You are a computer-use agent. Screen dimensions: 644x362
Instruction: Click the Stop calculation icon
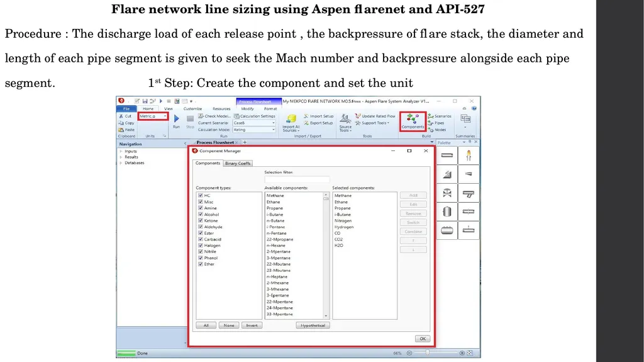pos(190,119)
